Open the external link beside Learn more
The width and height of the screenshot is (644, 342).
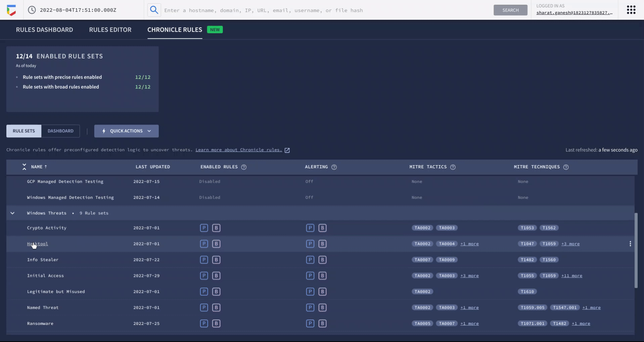coord(287,150)
